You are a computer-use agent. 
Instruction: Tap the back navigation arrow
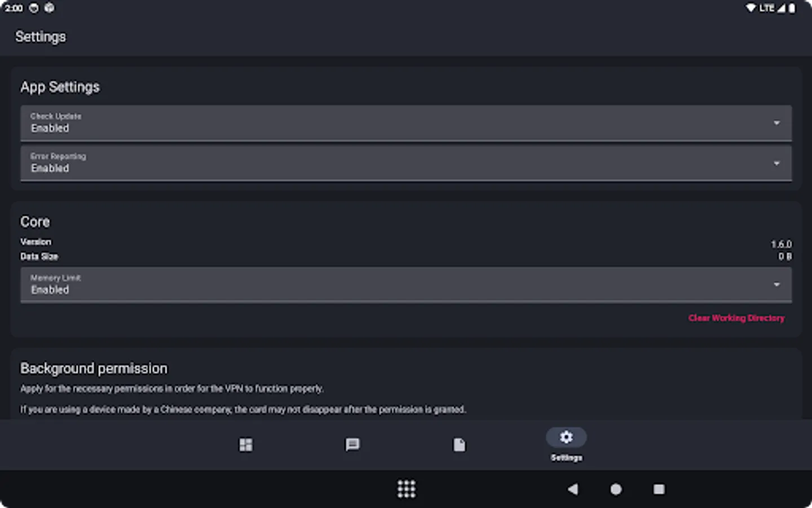coord(573,489)
